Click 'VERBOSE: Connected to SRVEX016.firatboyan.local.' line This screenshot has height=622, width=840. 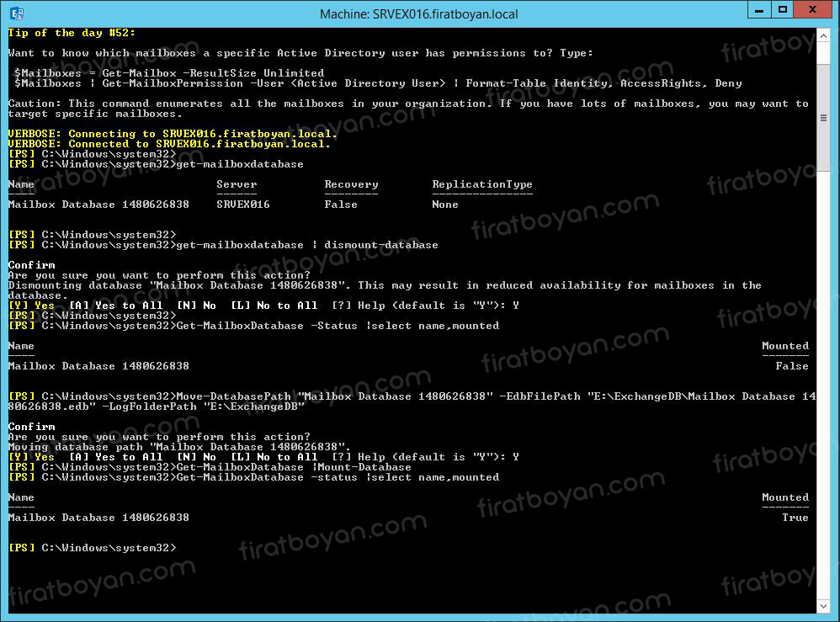169,144
